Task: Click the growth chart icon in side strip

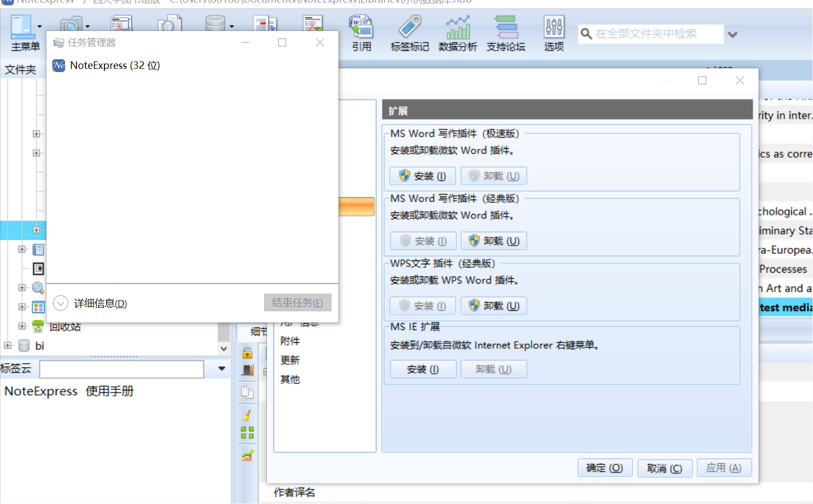Action: click(247, 455)
